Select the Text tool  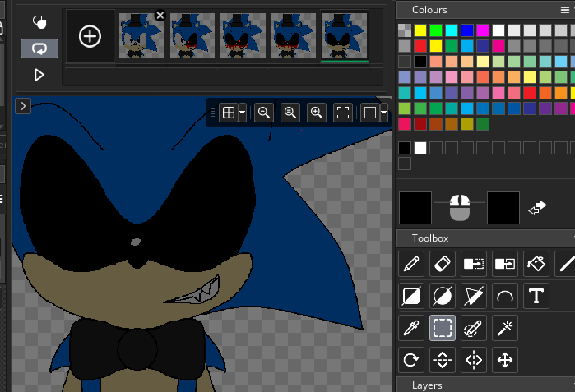(536, 296)
